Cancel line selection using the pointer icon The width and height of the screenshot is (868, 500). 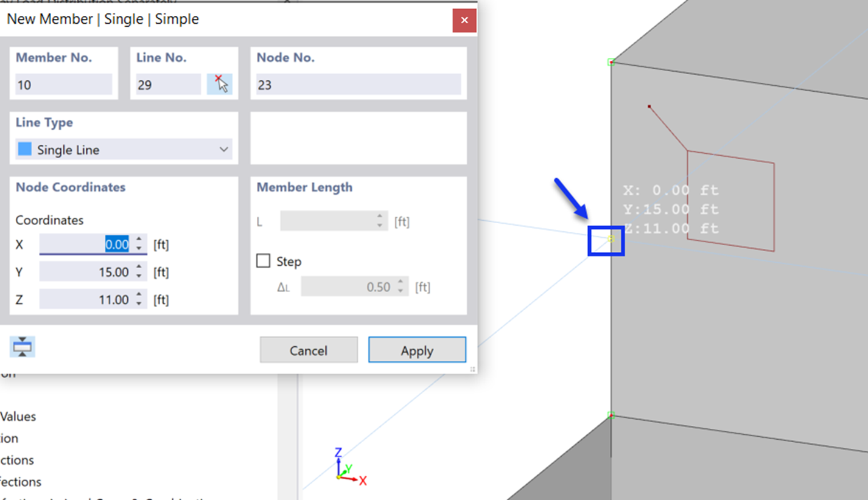[221, 84]
